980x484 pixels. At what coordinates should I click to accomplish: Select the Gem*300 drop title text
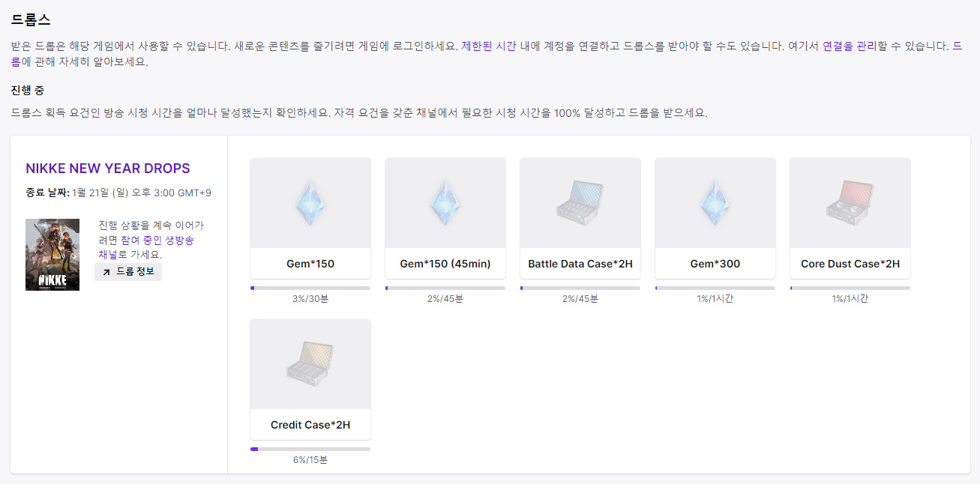(x=715, y=264)
